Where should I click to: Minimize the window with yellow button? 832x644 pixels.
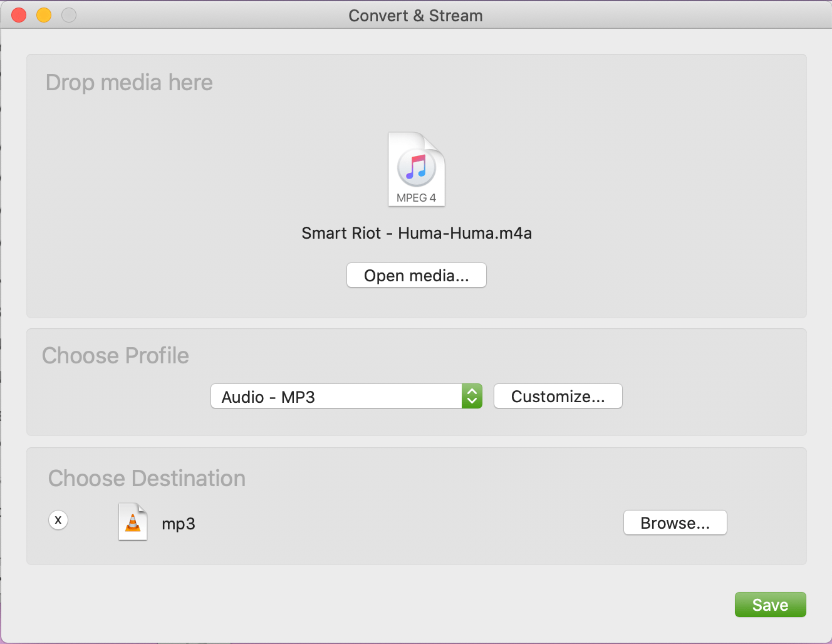[x=44, y=15]
